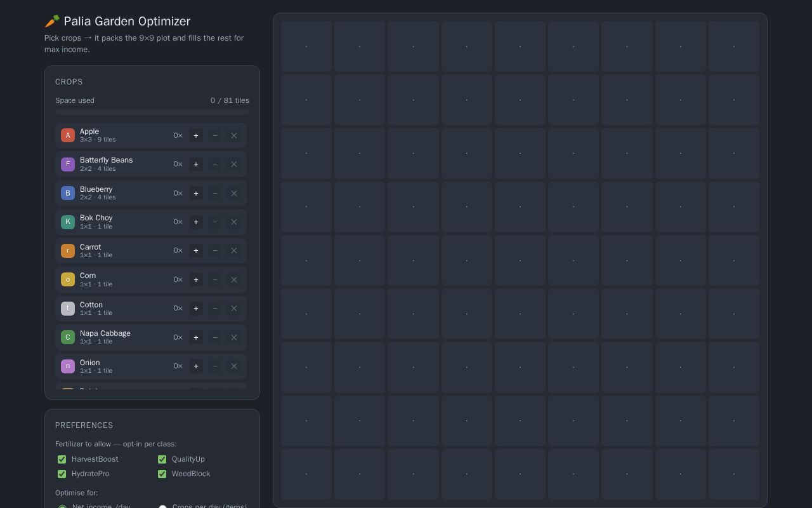Click the Palia Garden Optimizer title
Viewport: 812px width, 508px height.
click(x=117, y=21)
